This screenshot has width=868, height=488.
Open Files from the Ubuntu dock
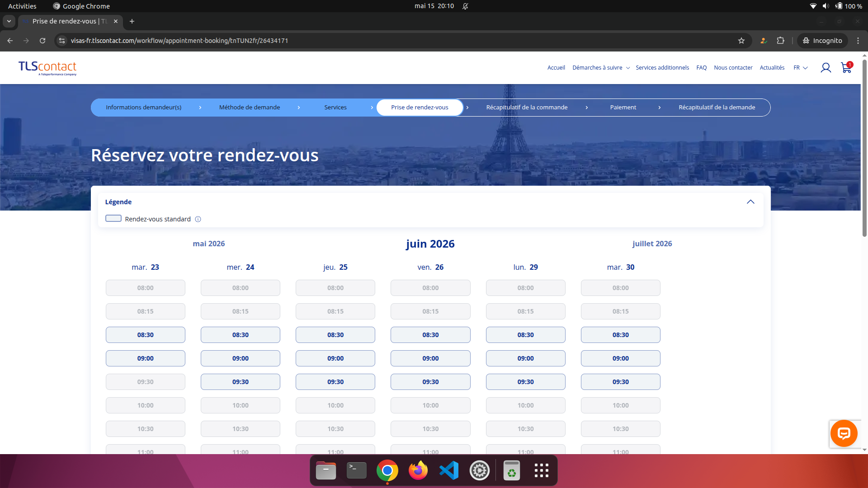(326, 471)
